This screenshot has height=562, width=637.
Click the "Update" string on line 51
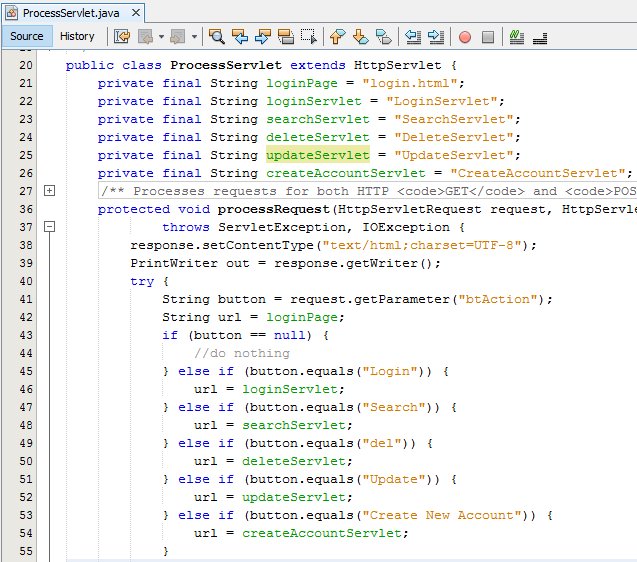click(394, 479)
